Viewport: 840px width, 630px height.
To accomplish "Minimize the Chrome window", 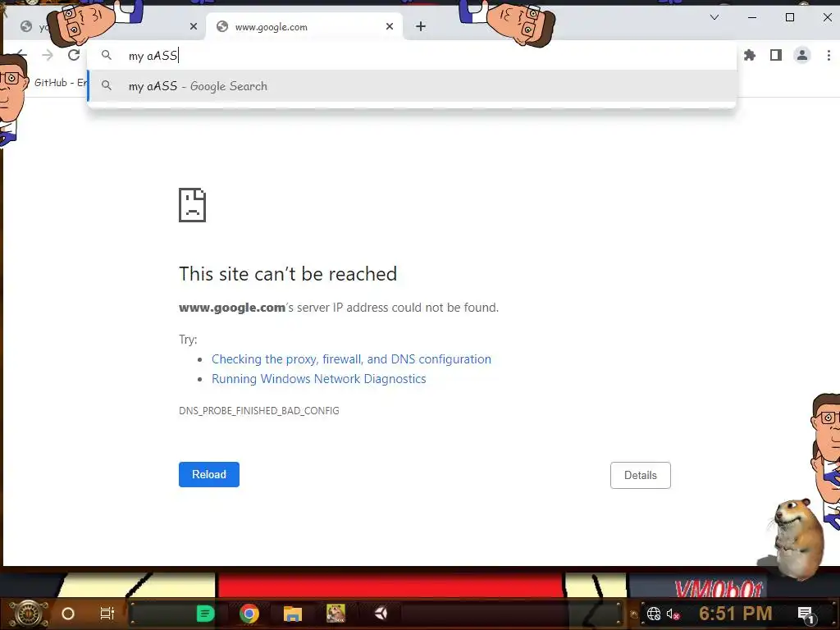I will click(752, 17).
